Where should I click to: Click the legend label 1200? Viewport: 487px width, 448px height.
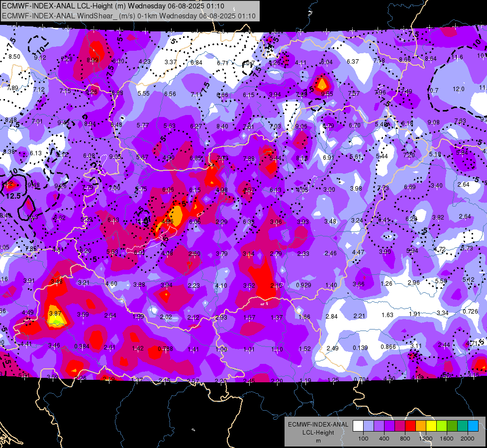tap(425, 439)
